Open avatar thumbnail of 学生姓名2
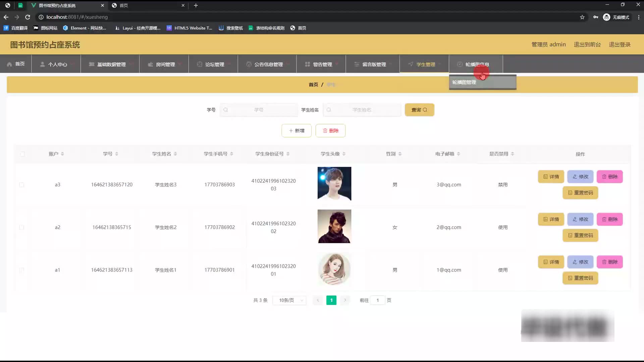The height and width of the screenshot is (362, 644). pyautogui.click(x=334, y=227)
